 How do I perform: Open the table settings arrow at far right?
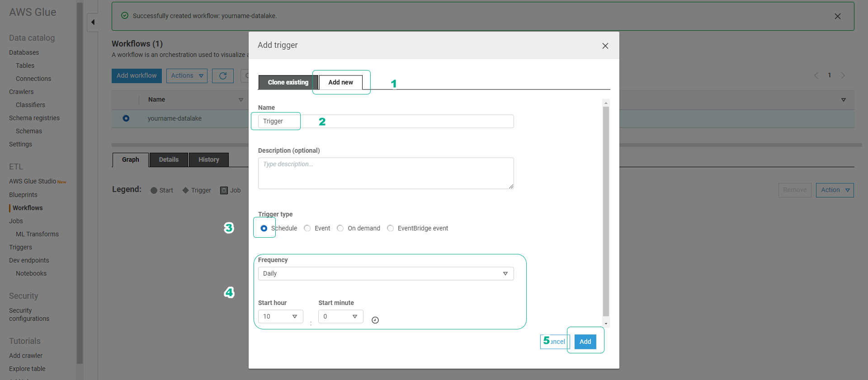[x=844, y=100]
